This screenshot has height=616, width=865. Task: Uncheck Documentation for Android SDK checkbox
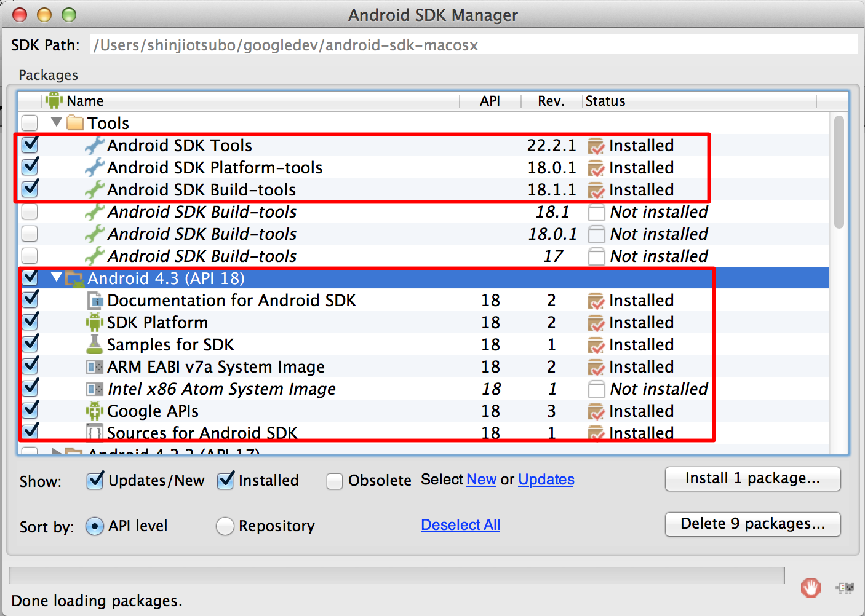click(30, 300)
